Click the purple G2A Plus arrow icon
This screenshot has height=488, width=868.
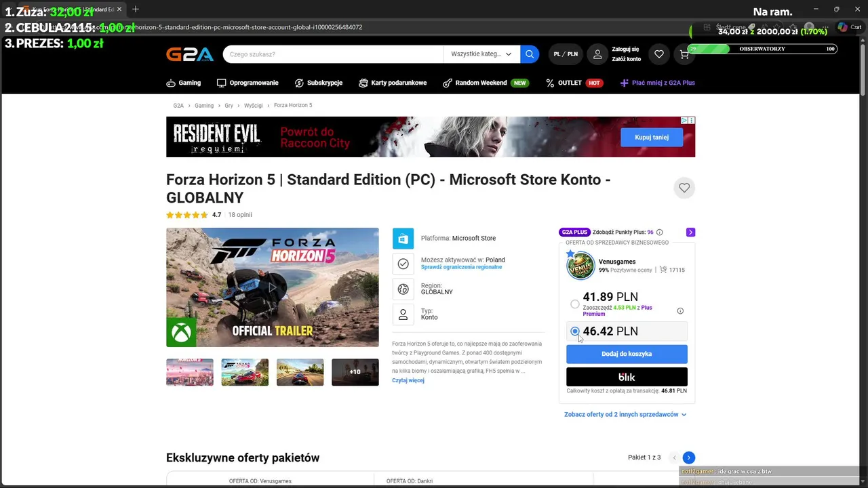tap(690, 232)
